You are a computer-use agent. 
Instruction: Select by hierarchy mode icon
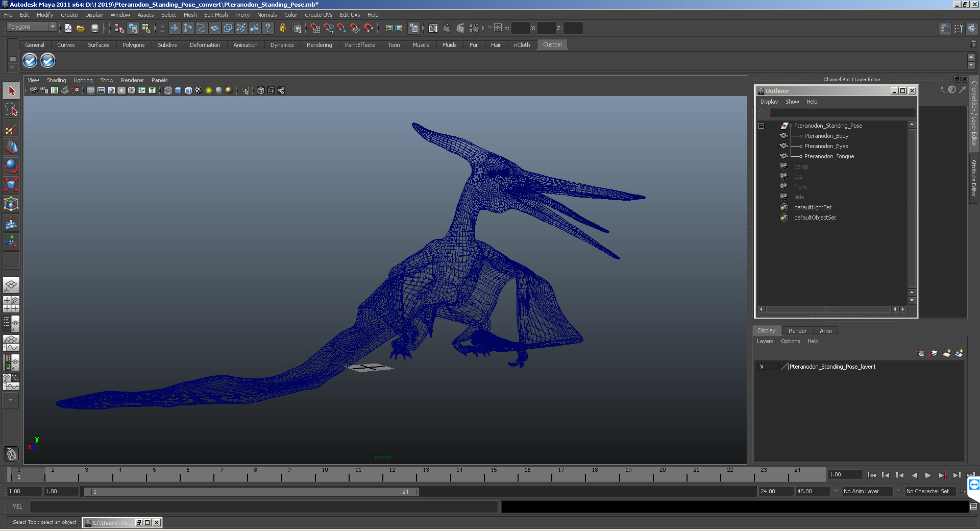(119, 28)
